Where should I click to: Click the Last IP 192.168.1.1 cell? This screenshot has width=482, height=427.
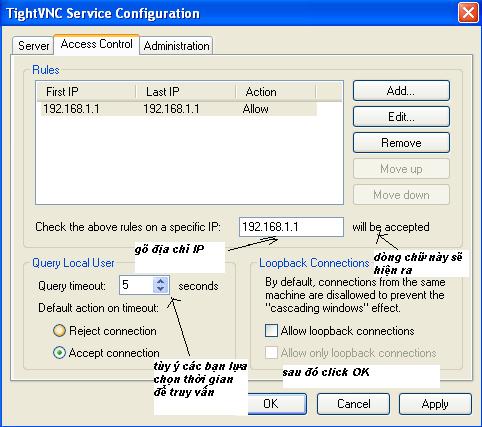click(x=171, y=109)
